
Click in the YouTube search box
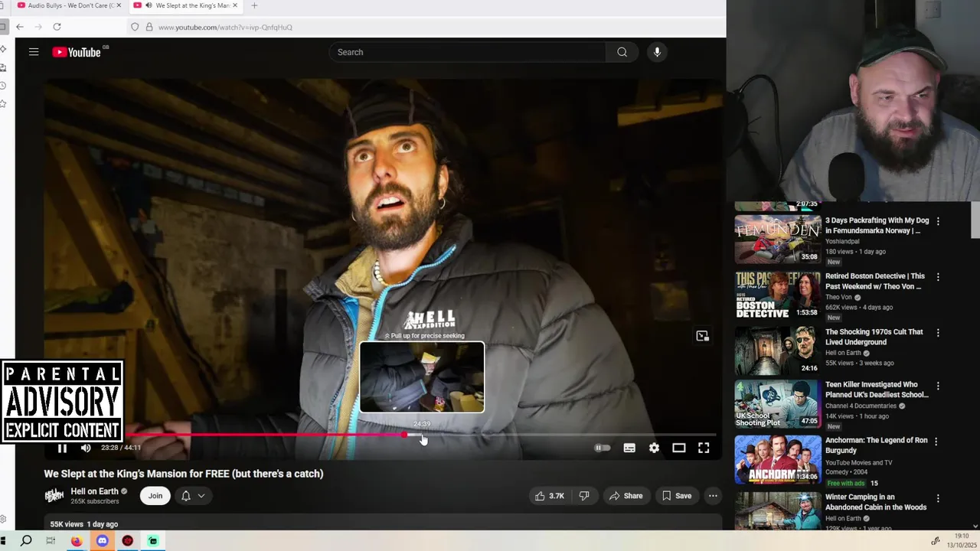pos(467,52)
